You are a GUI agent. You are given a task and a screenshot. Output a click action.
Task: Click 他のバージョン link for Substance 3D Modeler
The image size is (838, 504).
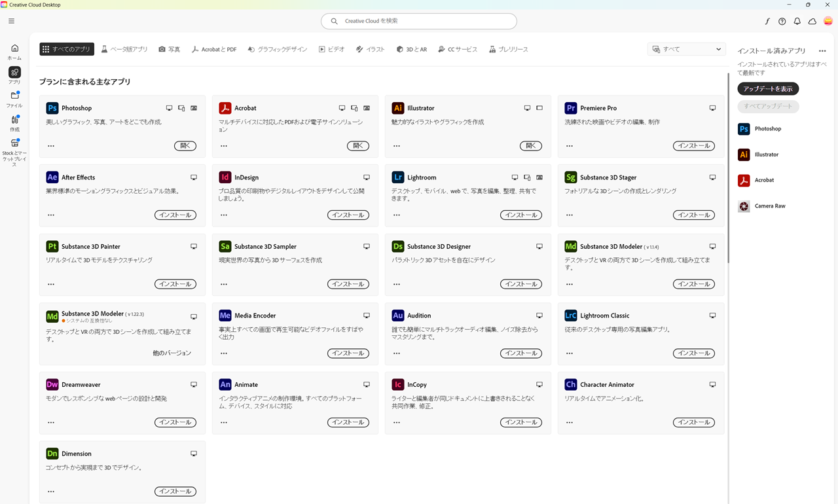click(172, 353)
